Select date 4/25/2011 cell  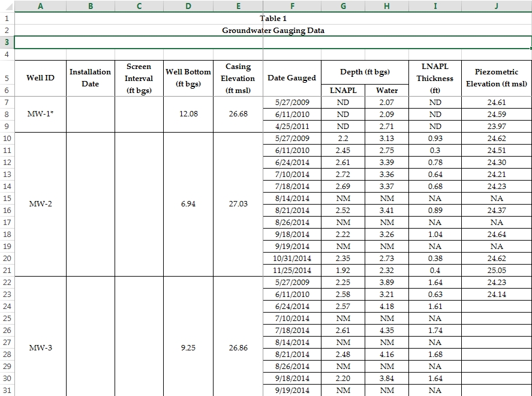pyautogui.click(x=292, y=127)
